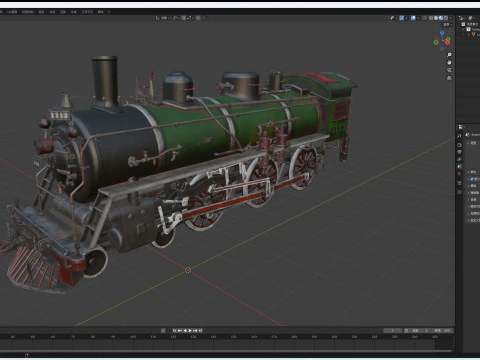This screenshot has height=360, width=480.
Task: Select Scene Collection row in outliner
Action: click(x=470, y=24)
